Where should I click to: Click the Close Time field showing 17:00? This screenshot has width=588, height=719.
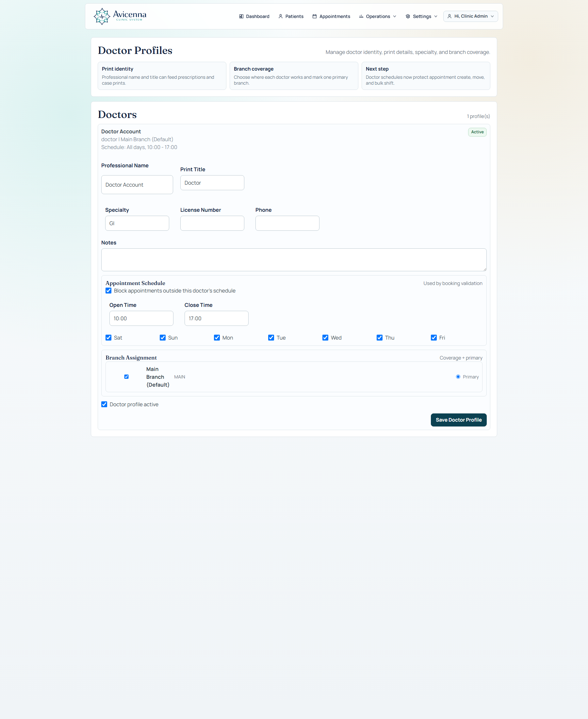tap(217, 319)
